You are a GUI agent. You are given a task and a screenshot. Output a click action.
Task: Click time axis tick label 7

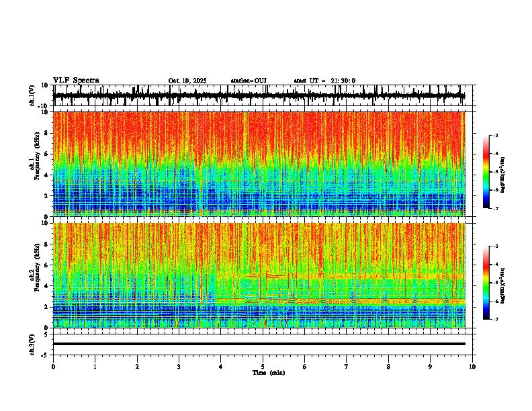click(x=347, y=367)
